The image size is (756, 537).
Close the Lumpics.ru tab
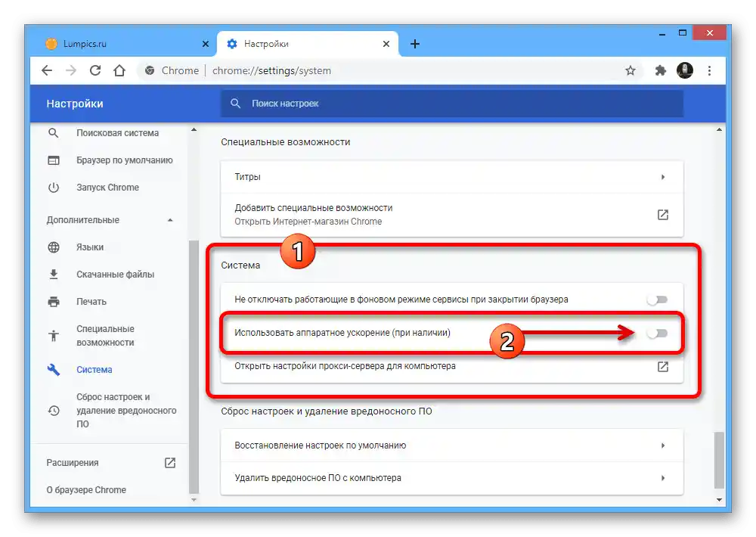tap(206, 44)
